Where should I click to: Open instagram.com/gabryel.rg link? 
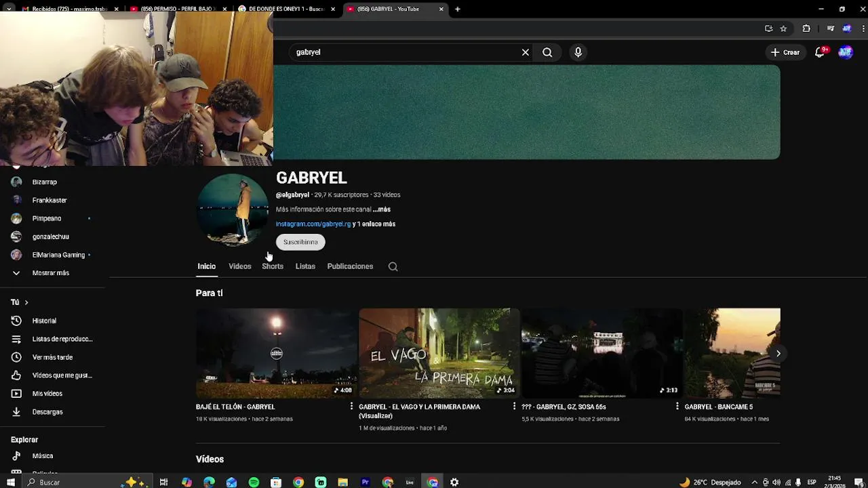[x=313, y=224]
